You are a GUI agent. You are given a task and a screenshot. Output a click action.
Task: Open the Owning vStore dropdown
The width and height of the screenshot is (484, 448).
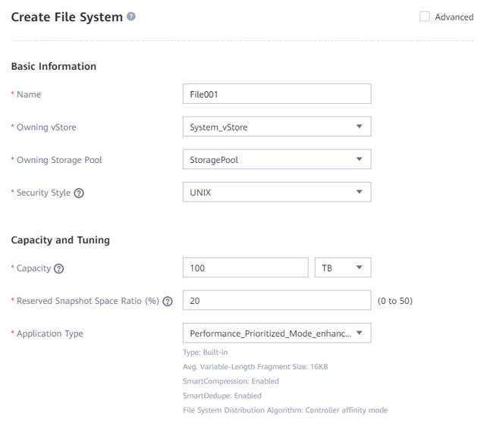tap(276, 127)
